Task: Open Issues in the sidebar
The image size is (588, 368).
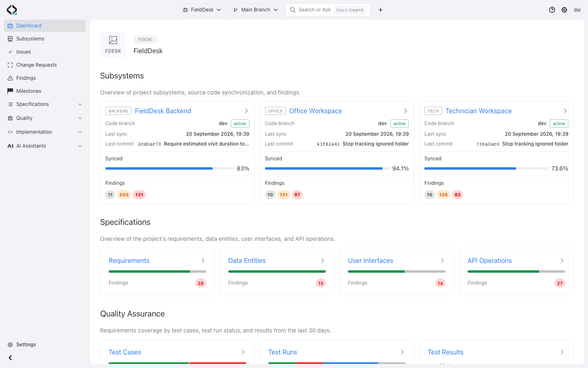Action: (45, 52)
